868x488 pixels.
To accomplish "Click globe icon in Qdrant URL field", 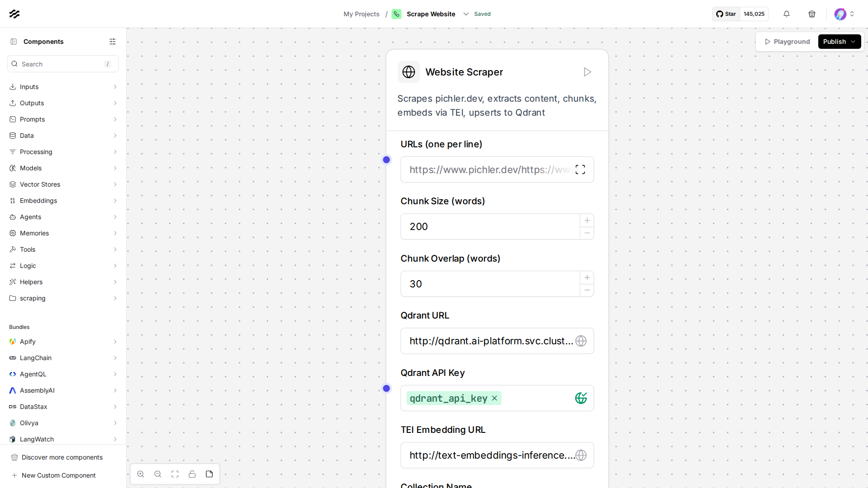I will click(x=581, y=341).
